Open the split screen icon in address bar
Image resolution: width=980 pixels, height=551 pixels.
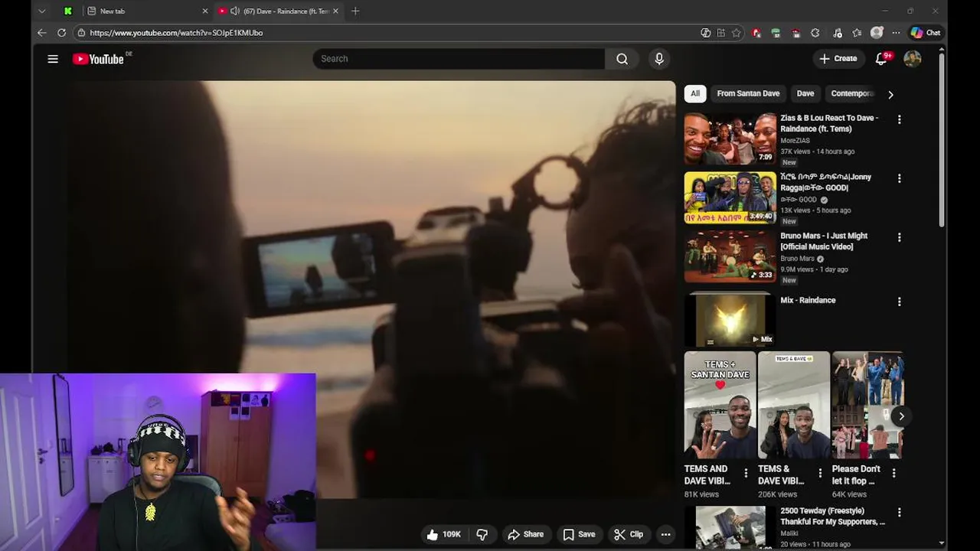point(721,33)
